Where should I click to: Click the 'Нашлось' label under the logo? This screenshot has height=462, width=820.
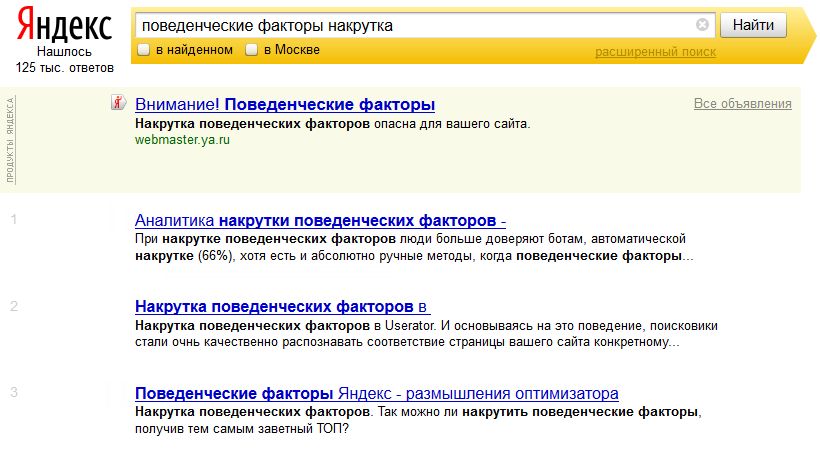64,51
